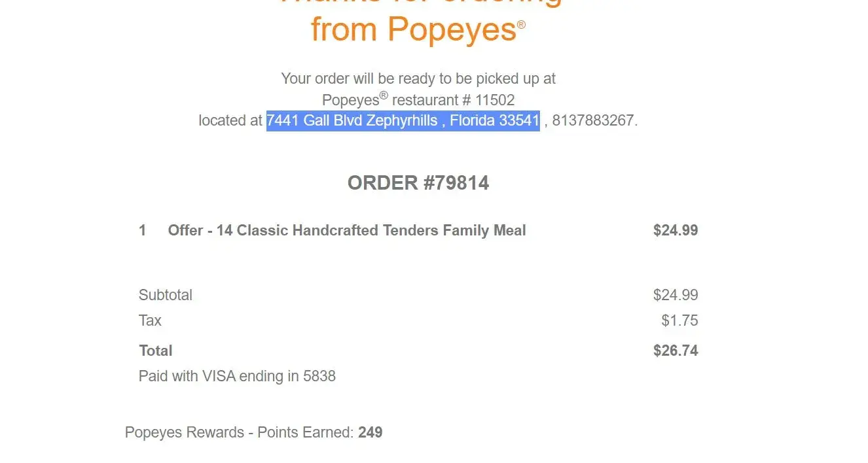
Task: Click the $24.99 price beside Family Meal
Action: [x=676, y=230]
